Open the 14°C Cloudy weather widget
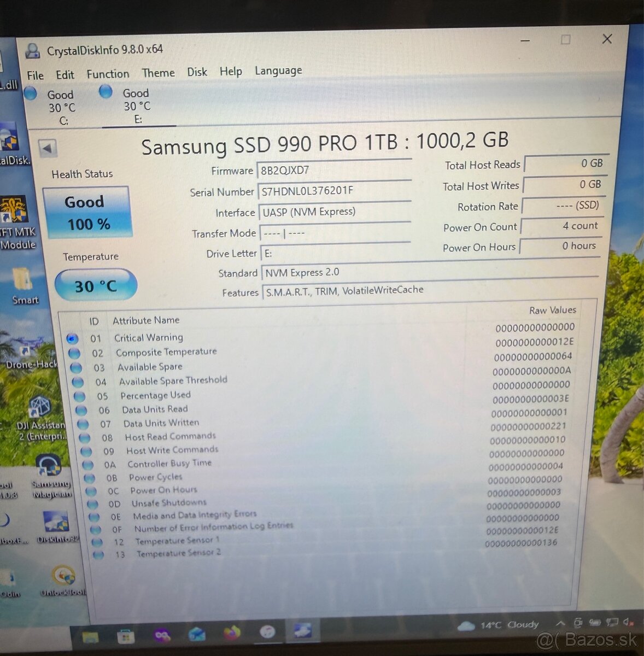This screenshot has width=644, height=656. click(x=498, y=625)
